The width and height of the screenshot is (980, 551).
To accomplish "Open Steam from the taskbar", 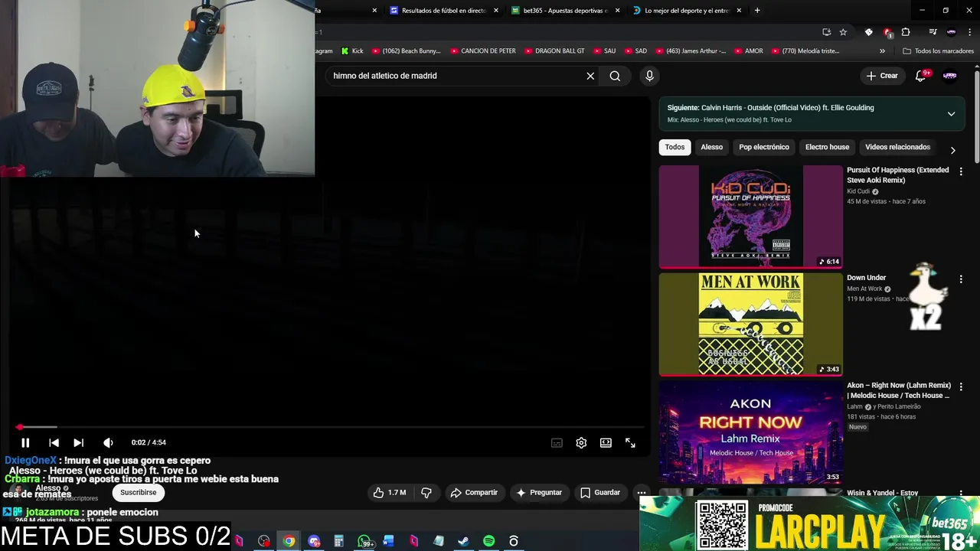I will (463, 541).
